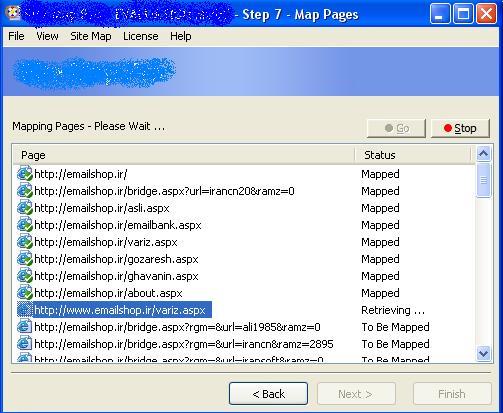Click 'Mapped' status of about.aspx row
This screenshot has height=413, width=503.
pos(380,293)
